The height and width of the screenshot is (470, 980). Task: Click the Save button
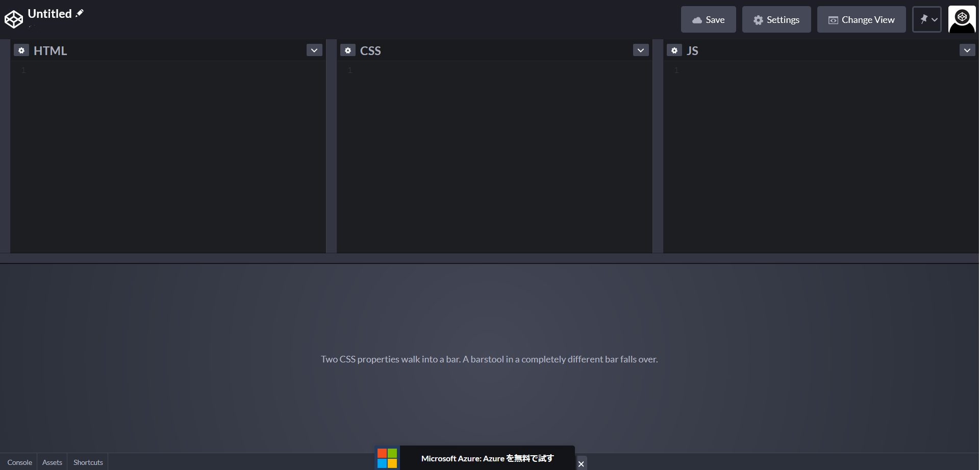[708, 19]
